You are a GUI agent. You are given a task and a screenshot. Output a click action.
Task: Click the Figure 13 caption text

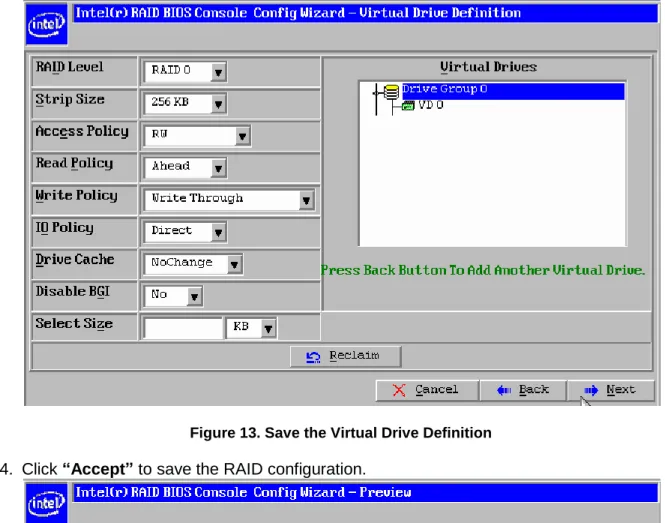[341, 433]
